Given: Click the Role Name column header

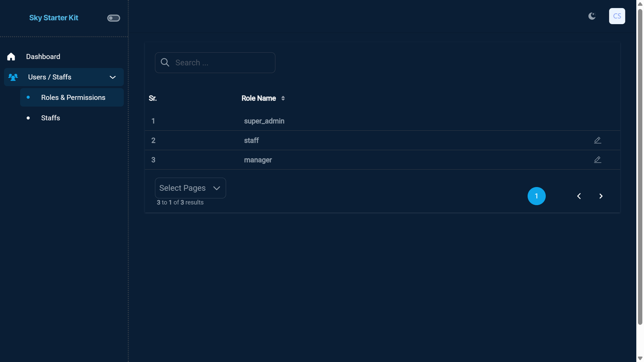Looking at the screenshot, I should tap(259, 98).
